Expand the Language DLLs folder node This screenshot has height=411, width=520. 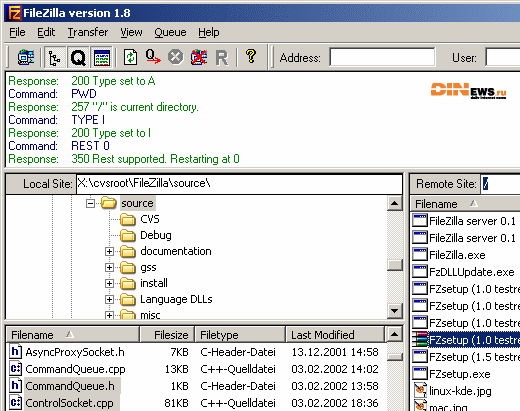(x=109, y=299)
